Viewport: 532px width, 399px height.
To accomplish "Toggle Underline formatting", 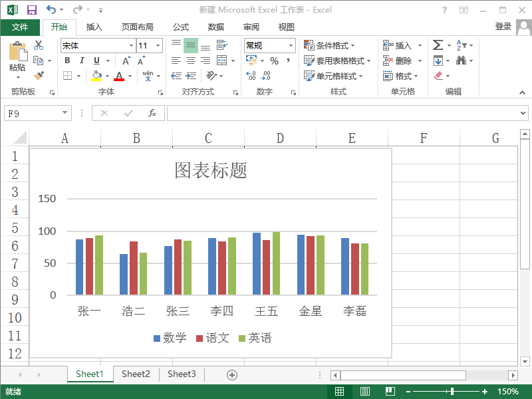I will pyautogui.click(x=96, y=61).
